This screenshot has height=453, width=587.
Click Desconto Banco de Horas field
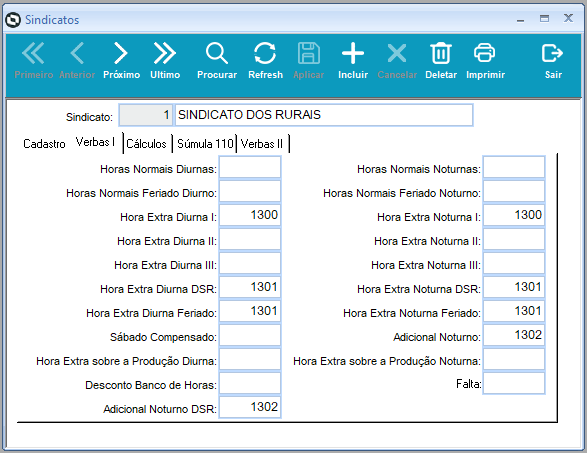[x=250, y=383]
